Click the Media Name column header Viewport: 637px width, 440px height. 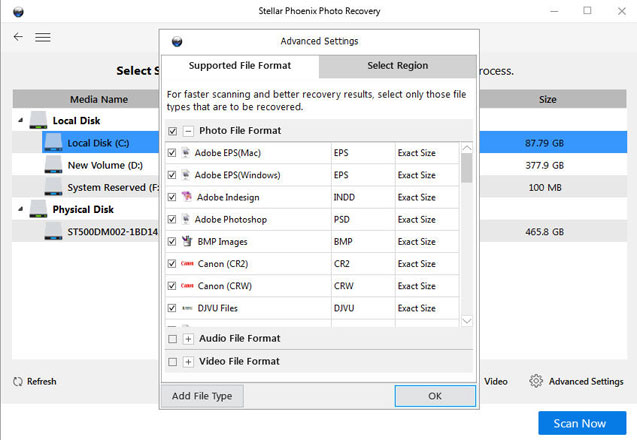(99, 100)
